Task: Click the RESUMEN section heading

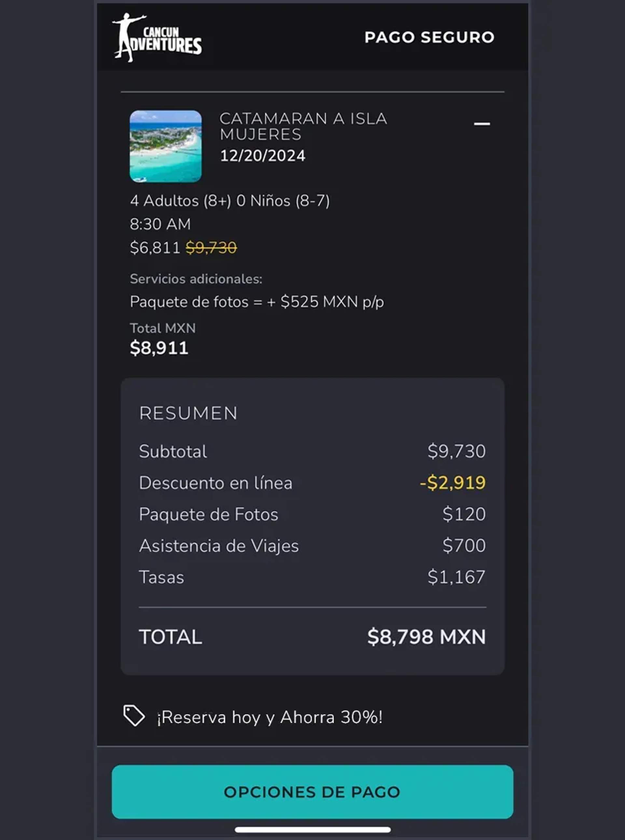Action: point(188,413)
